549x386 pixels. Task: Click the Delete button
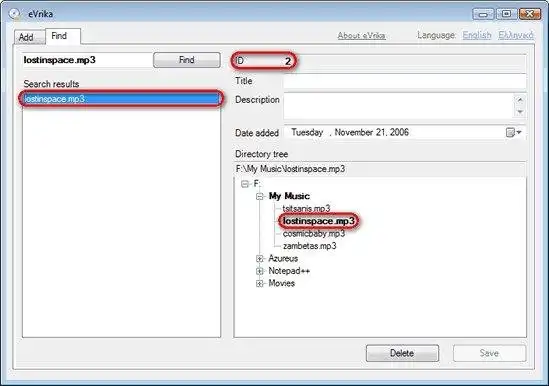coord(402,353)
